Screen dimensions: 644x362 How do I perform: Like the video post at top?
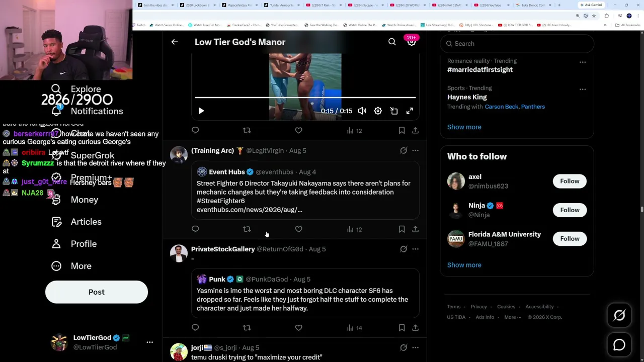pos(298,131)
